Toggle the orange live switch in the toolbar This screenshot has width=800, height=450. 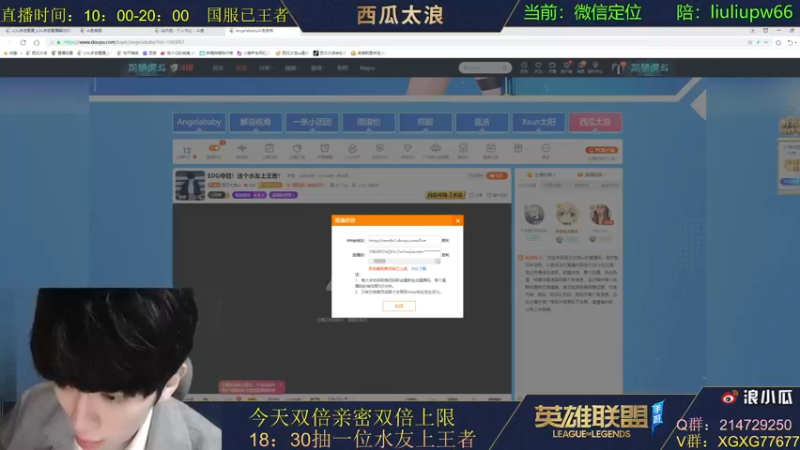pyautogui.click(x=214, y=148)
